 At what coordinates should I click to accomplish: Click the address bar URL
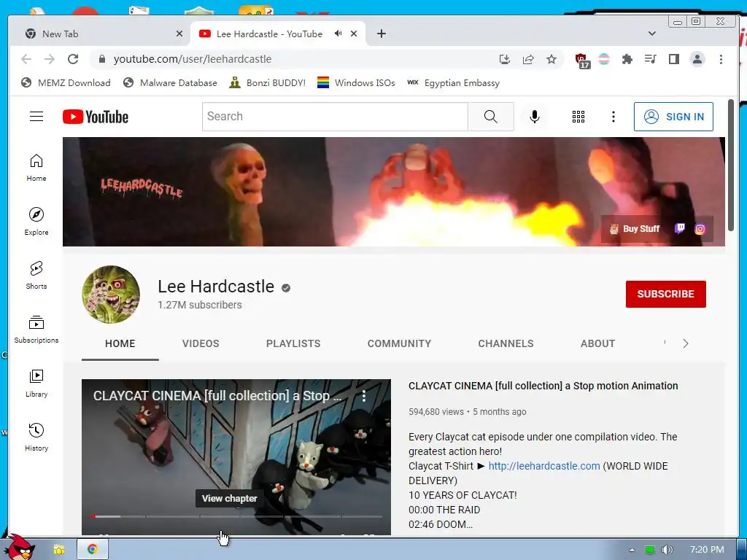click(x=193, y=59)
